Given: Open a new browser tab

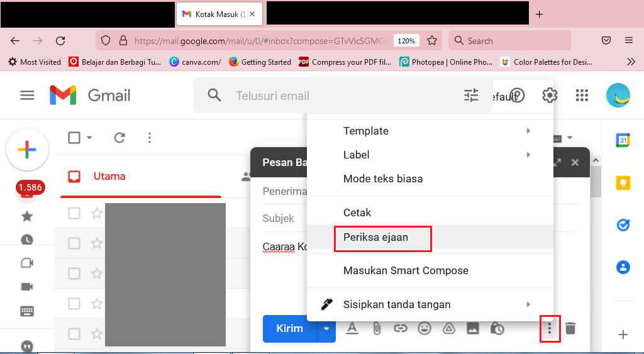Looking at the screenshot, I should (x=539, y=14).
